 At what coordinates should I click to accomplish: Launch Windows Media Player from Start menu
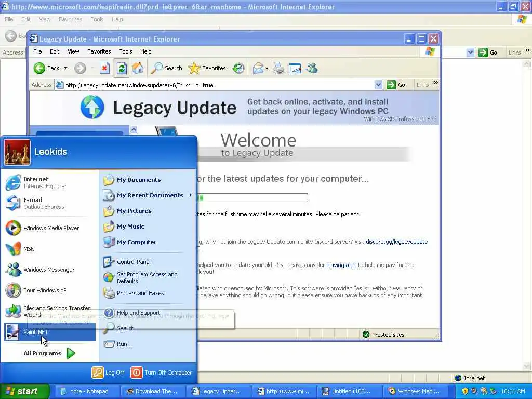coord(49,228)
